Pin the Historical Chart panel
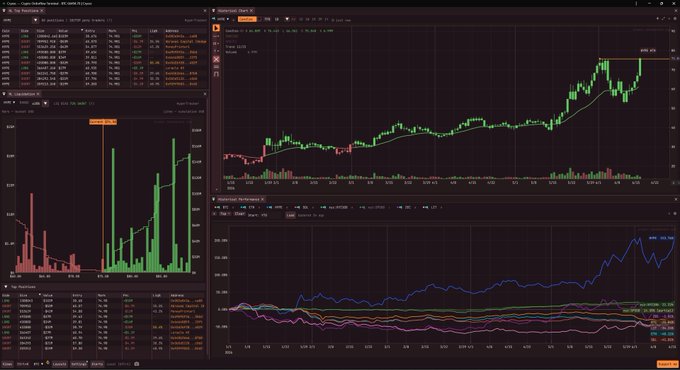This screenshot has width=680, height=370. point(214,10)
